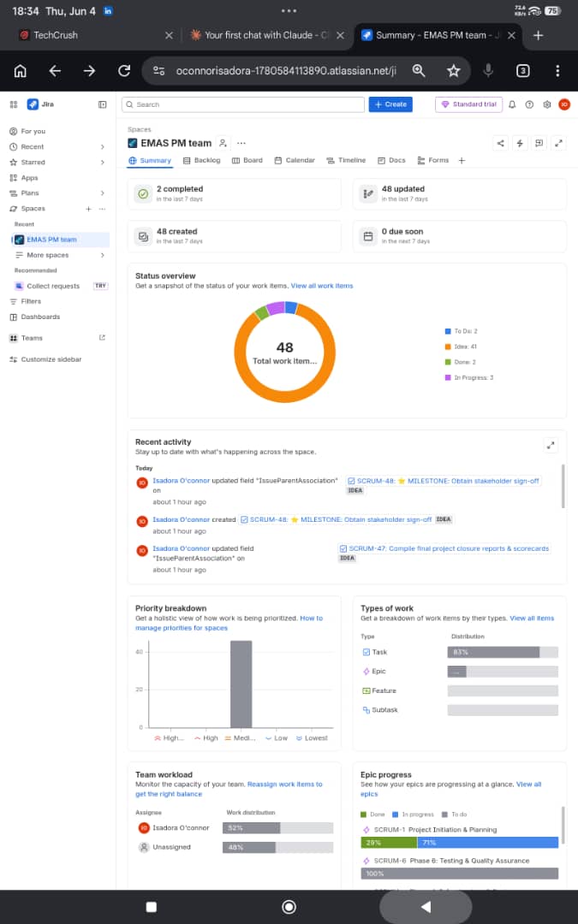Open a new browser tab with plus icon
Image resolution: width=578 pixels, height=924 pixels.
tap(538, 35)
